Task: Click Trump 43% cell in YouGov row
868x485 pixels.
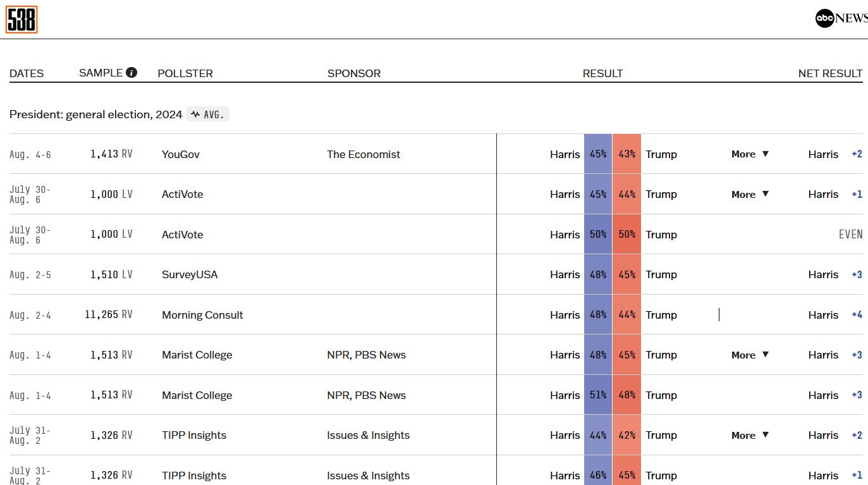Action: 627,154
